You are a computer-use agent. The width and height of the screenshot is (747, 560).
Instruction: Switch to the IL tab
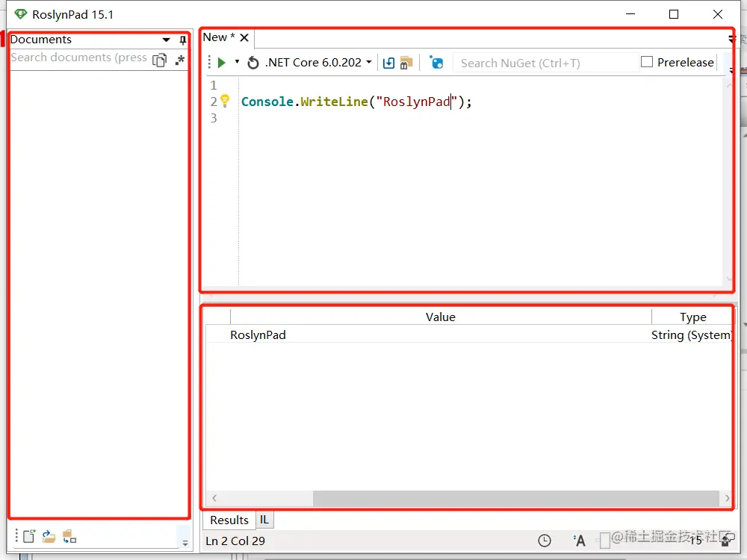pos(264,520)
